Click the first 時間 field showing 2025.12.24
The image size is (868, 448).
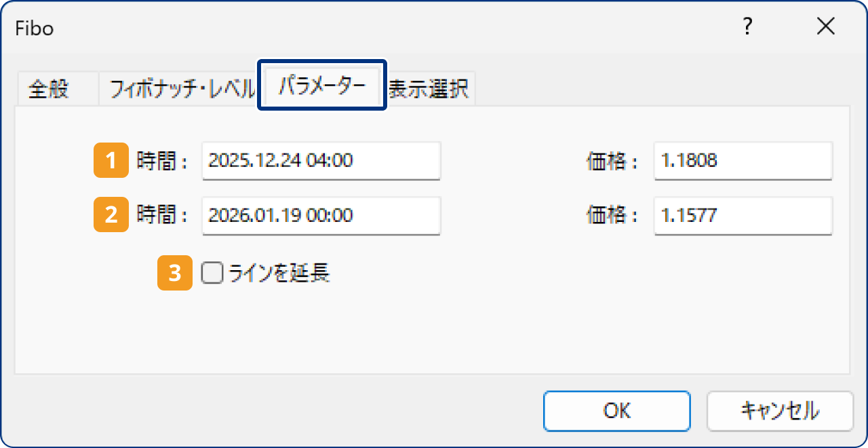point(321,161)
